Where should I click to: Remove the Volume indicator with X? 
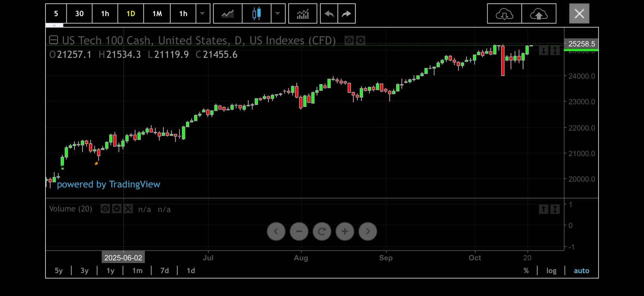128,209
